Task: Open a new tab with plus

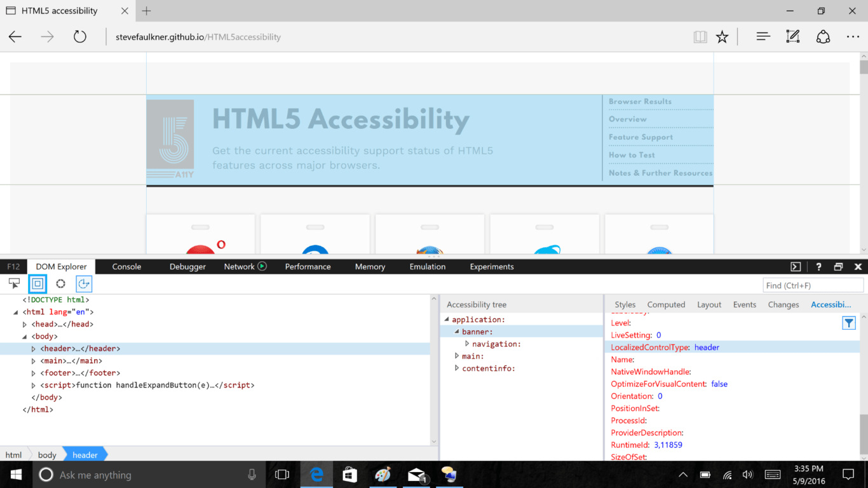Action: (146, 11)
